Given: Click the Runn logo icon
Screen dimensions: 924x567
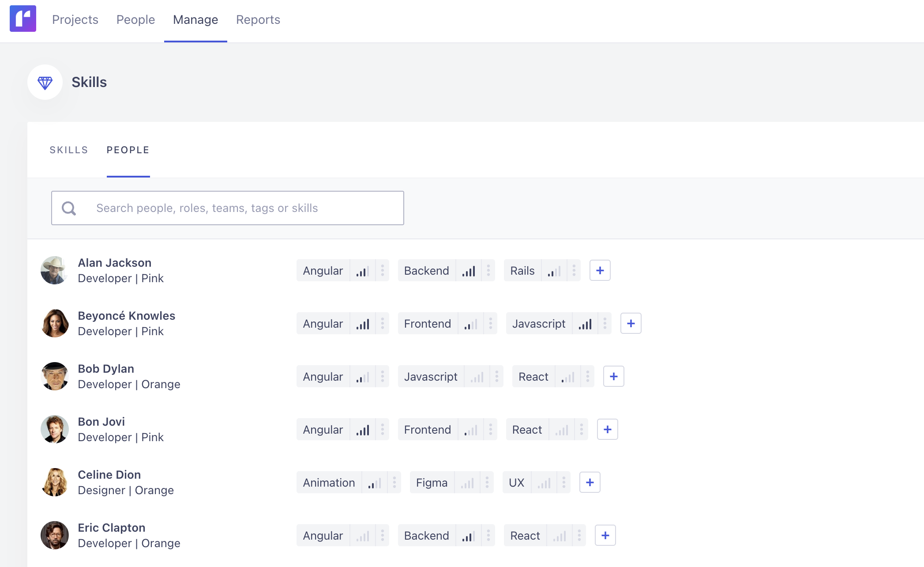Looking at the screenshot, I should pos(23,19).
